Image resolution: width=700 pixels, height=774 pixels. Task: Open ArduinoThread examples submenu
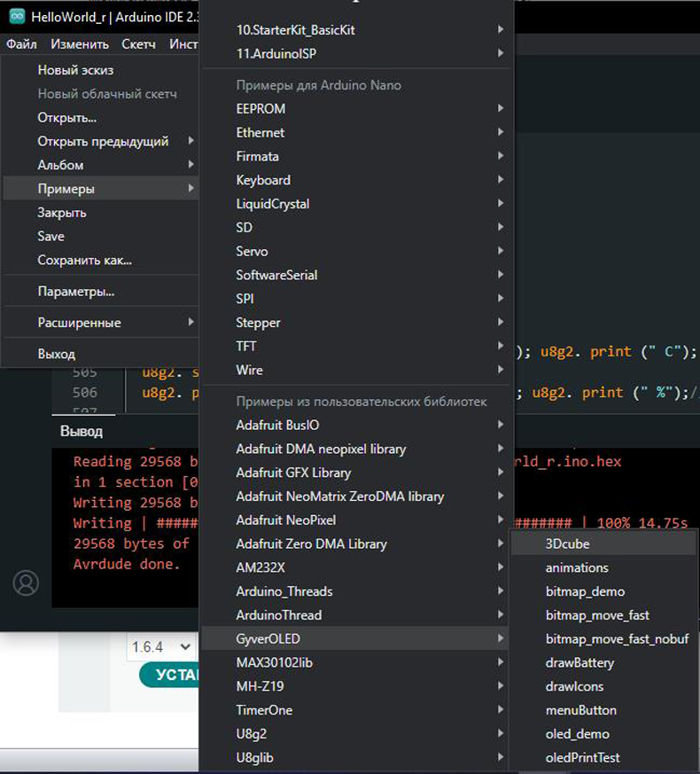[x=356, y=615]
